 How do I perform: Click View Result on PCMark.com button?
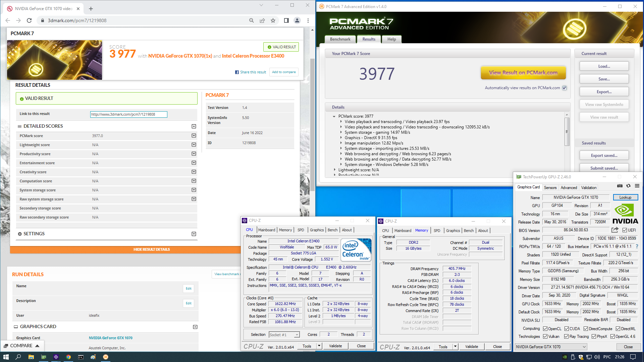(x=523, y=72)
